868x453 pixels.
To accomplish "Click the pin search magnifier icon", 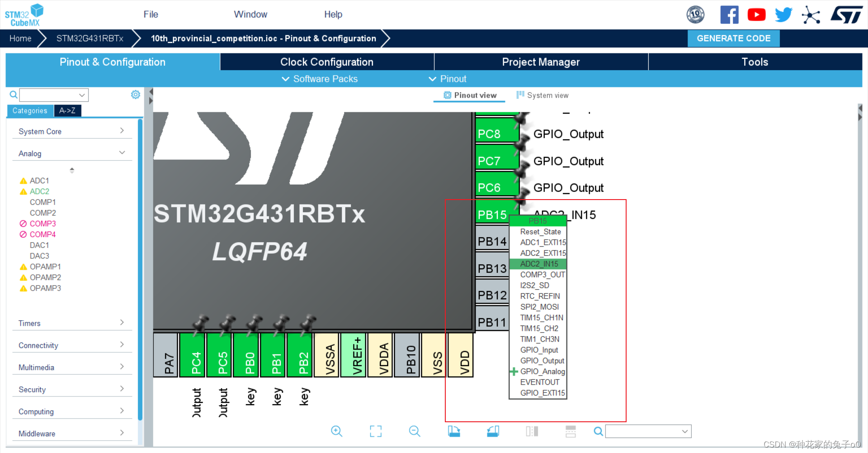I will (598, 431).
